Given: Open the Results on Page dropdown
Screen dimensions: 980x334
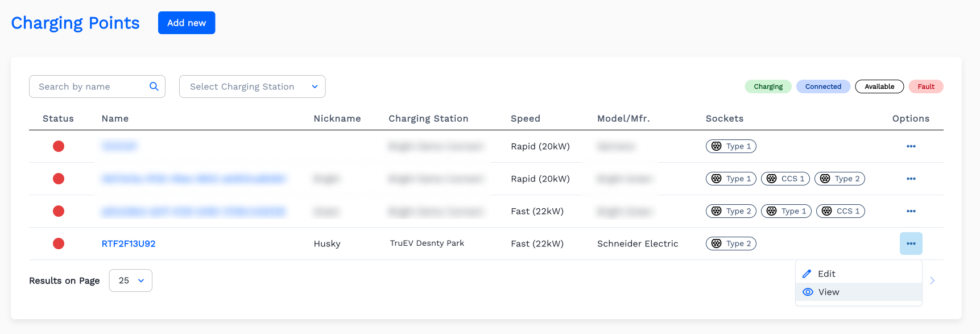Looking at the screenshot, I should (x=130, y=281).
